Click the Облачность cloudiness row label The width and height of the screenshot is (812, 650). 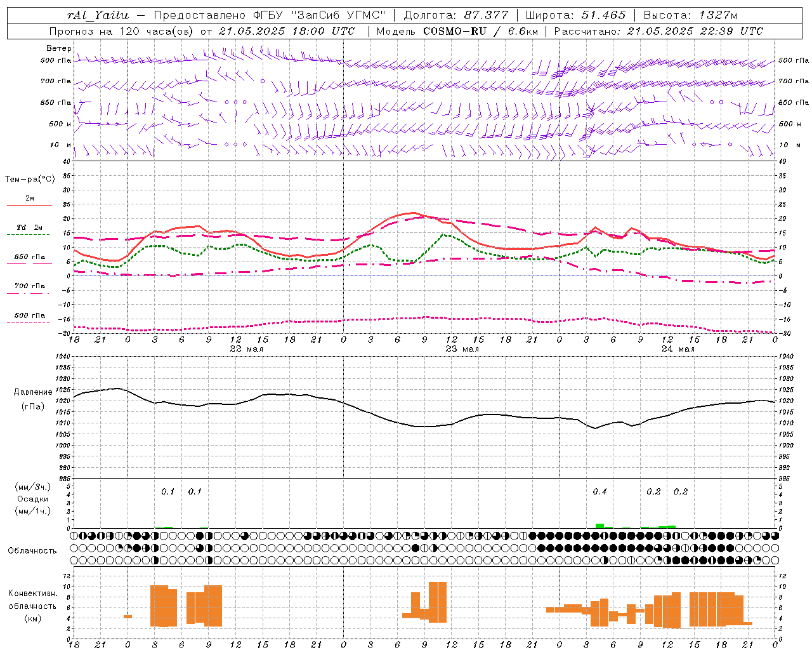coord(32,551)
